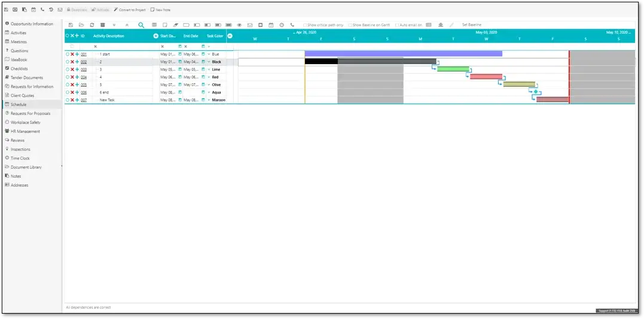This screenshot has height=319, width=644.
Task: Click the fully filled progress bar icon
Action: 229,25
